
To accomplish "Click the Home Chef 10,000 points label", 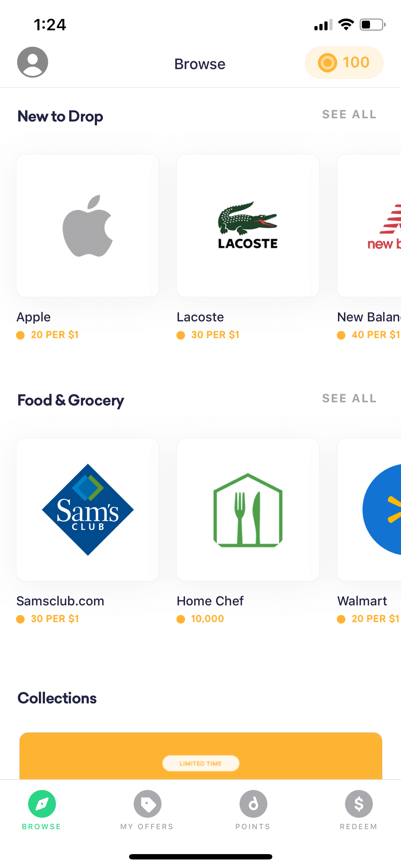I will (x=207, y=619).
